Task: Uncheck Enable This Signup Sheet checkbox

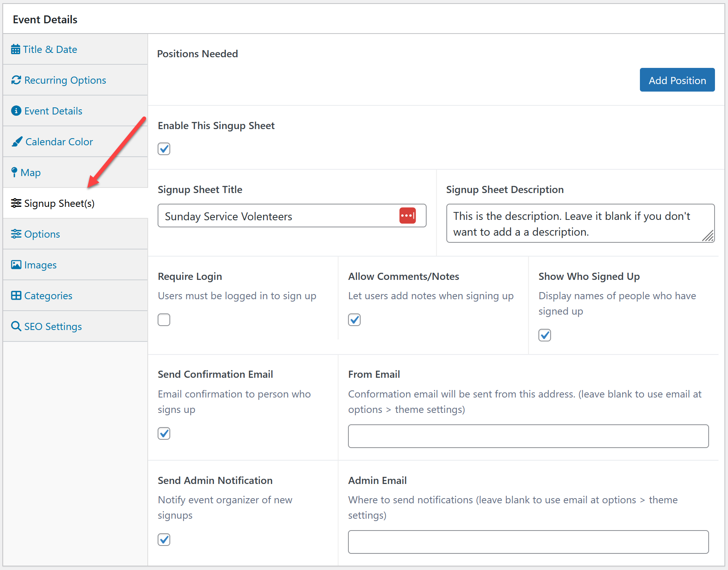Action: pos(164,149)
